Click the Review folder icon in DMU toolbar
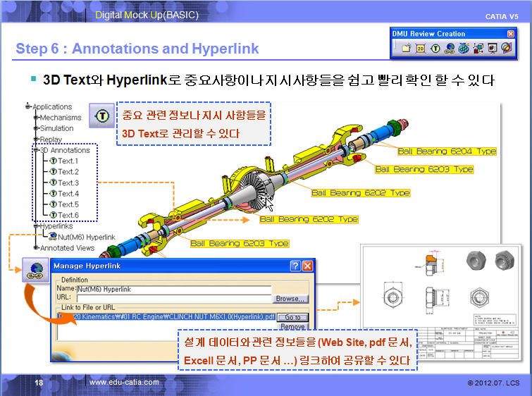The height and width of the screenshot is (396, 532). click(405, 48)
